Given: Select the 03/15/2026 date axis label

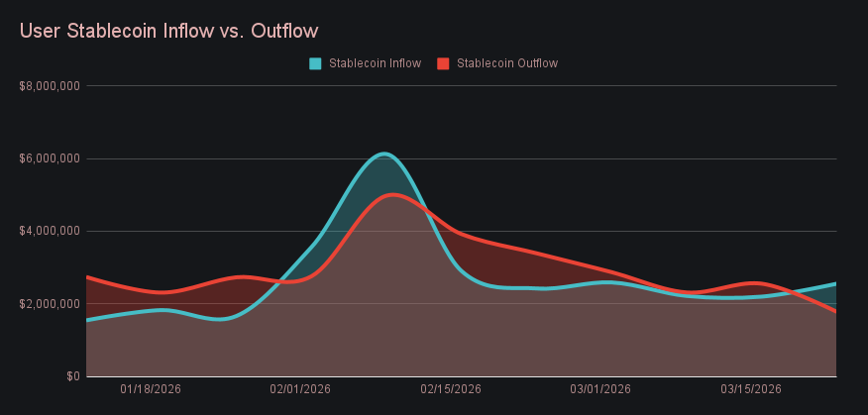Looking at the screenshot, I should coord(751,389).
